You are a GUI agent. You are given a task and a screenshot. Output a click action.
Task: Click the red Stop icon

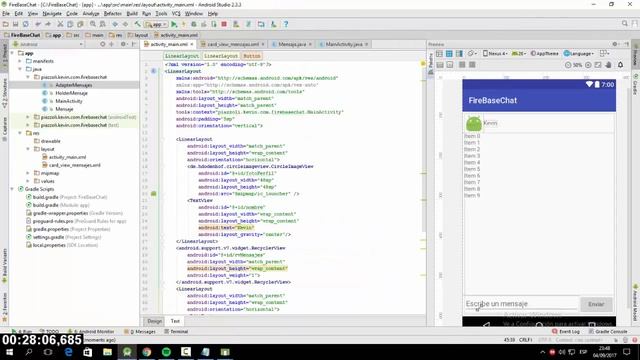click(224, 24)
